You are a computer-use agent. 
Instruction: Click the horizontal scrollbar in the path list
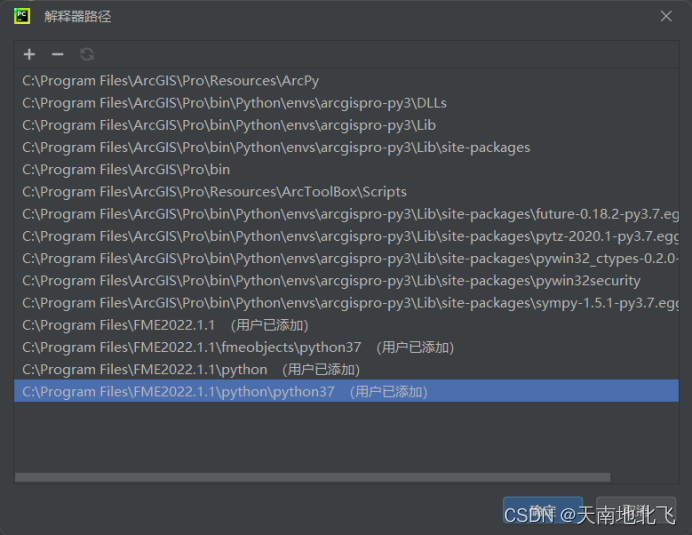click(312, 477)
